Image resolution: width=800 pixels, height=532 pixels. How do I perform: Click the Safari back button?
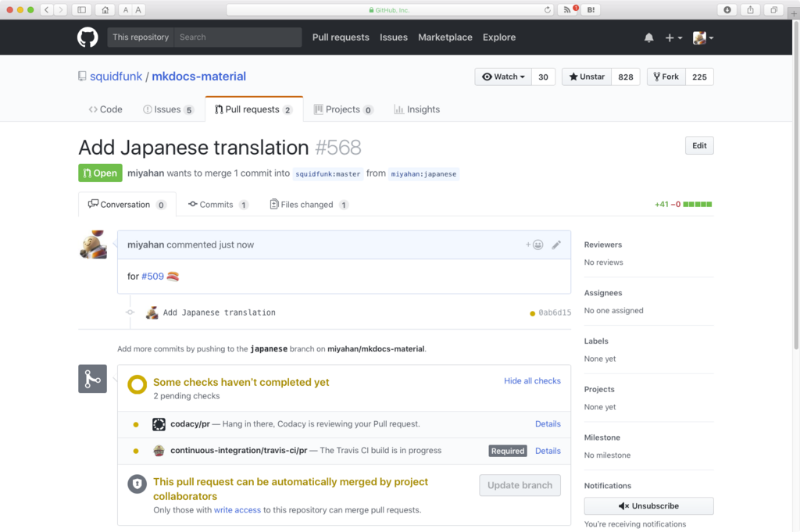pyautogui.click(x=46, y=9)
